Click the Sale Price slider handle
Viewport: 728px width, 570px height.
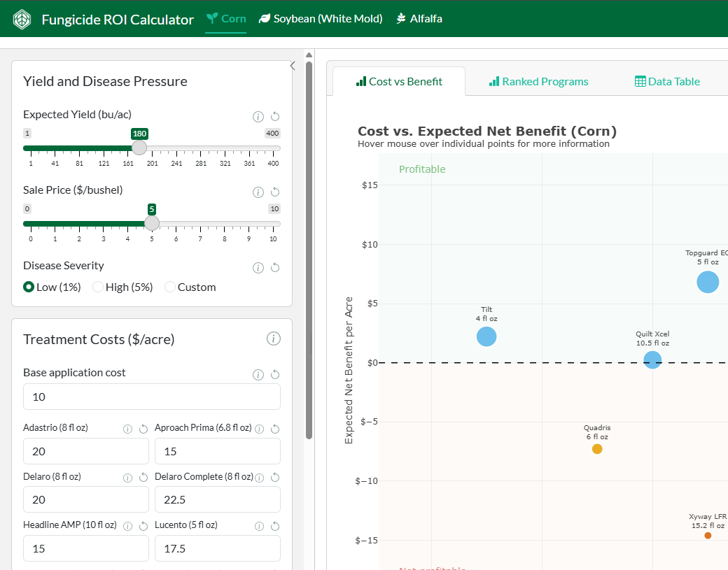pos(152,224)
